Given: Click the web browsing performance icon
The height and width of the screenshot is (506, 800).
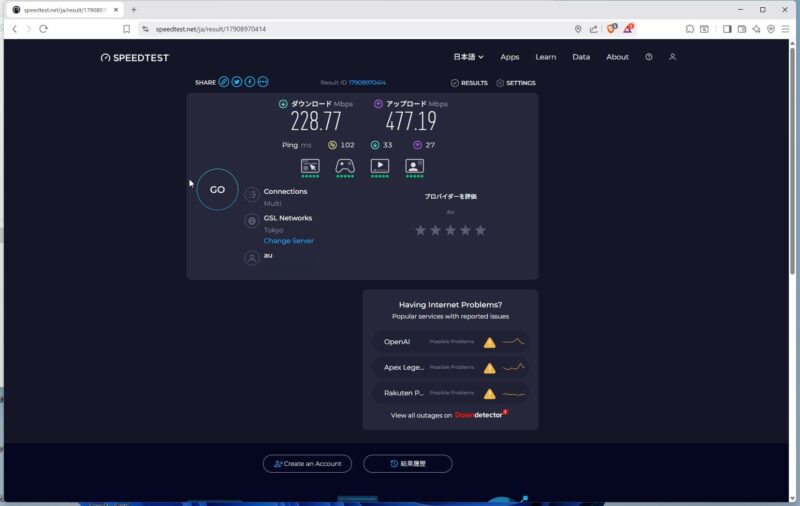Looking at the screenshot, I should [310, 166].
